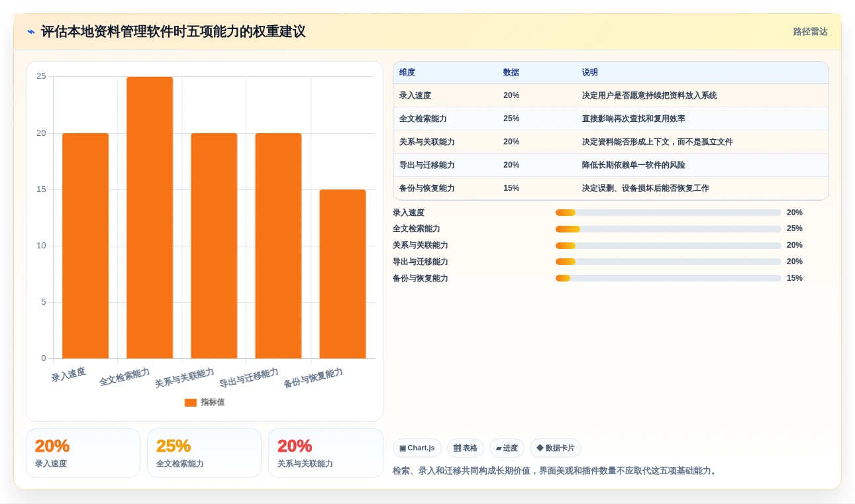The height and width of the screenshot is (504, 855).
Task: Click the 关系与关联能力 progress bar
Action: pos(668,246)
